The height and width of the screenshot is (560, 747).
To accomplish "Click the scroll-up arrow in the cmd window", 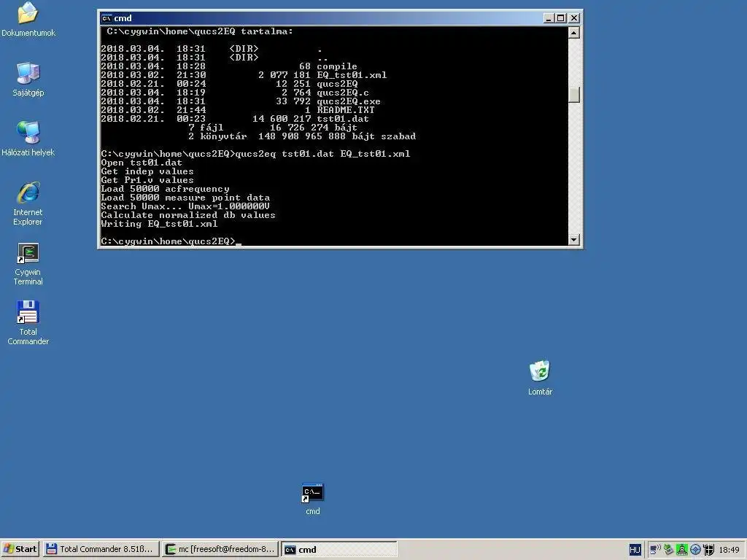I will [573, 31].
